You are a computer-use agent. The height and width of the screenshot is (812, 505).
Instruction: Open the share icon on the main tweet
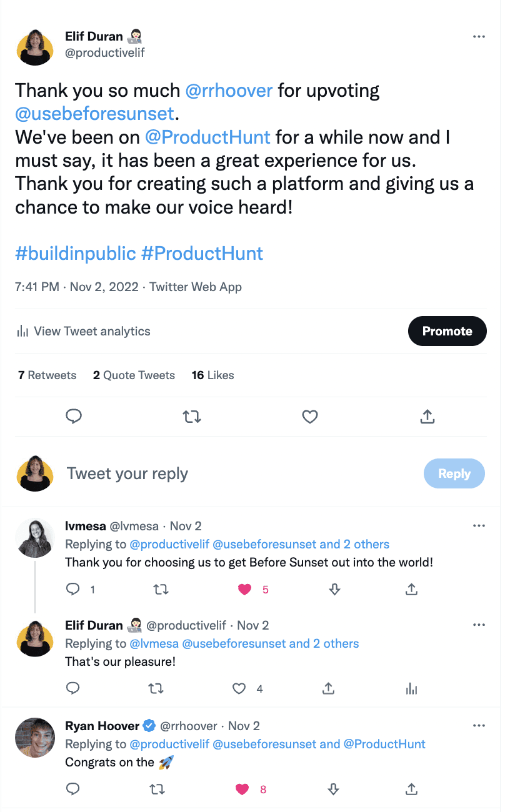coord(427,417)
